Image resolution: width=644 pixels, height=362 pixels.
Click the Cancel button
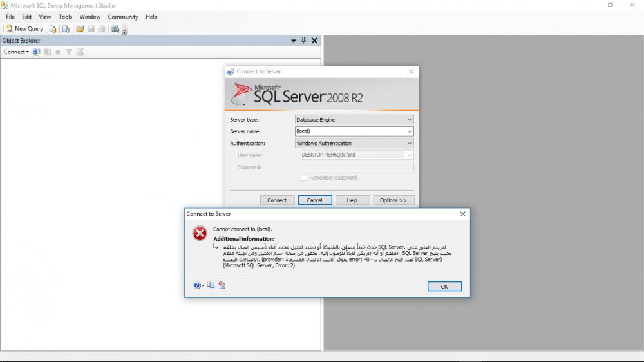[x=315, y=200]
